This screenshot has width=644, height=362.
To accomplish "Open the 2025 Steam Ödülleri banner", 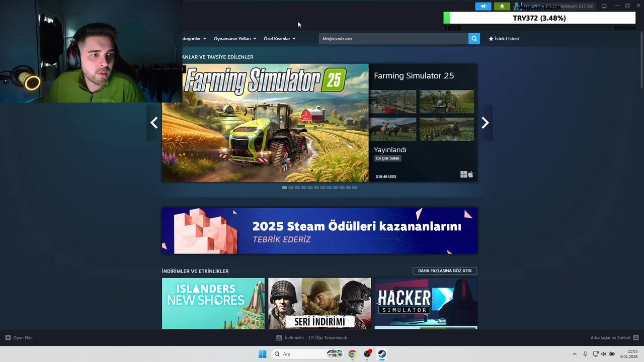I will tap(319, 231).
